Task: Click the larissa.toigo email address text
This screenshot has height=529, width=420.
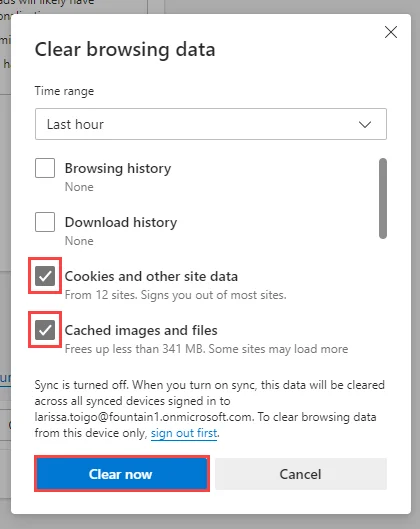Action: [x=144, y=417]
